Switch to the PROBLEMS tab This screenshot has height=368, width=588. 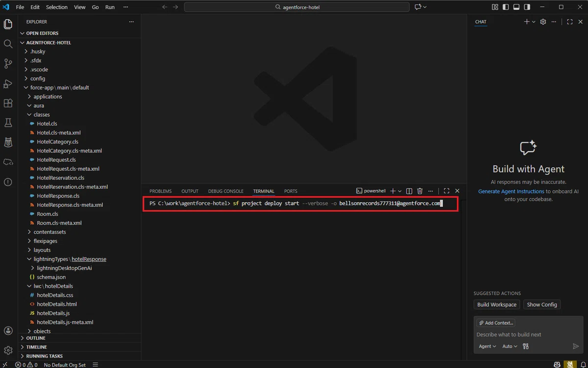pos(161,191)
